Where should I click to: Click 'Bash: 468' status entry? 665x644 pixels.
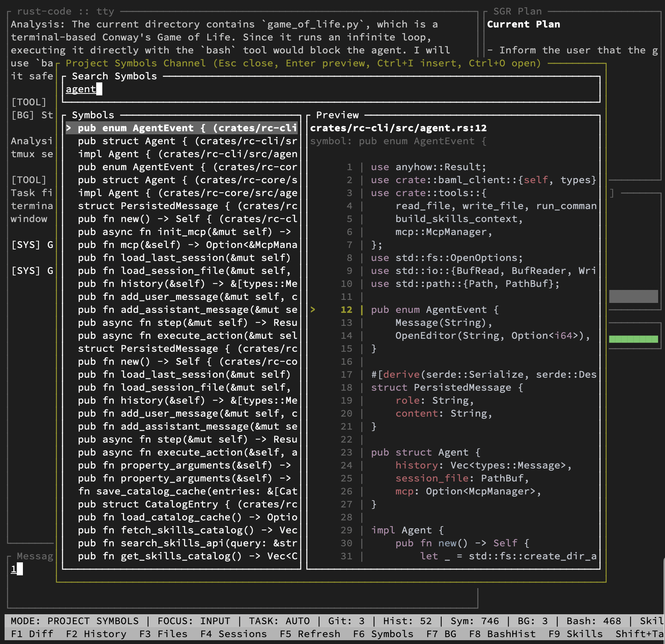[x=594, y=621]
